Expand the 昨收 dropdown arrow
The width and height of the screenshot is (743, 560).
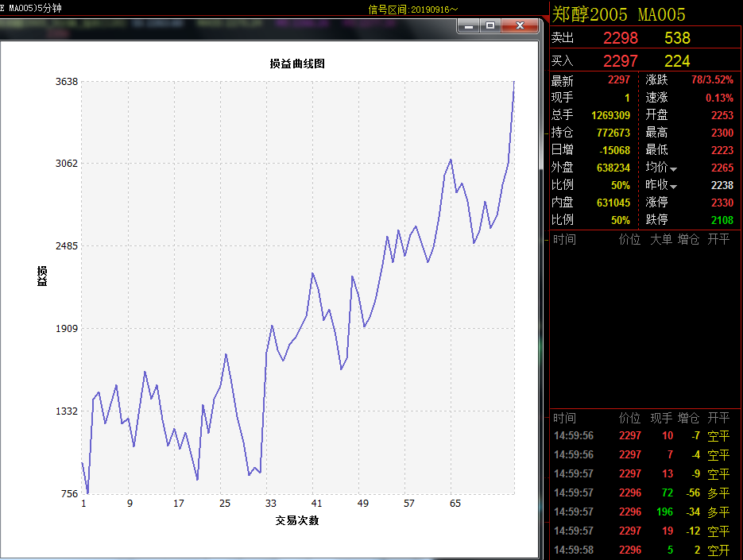[x=673, y=187]
